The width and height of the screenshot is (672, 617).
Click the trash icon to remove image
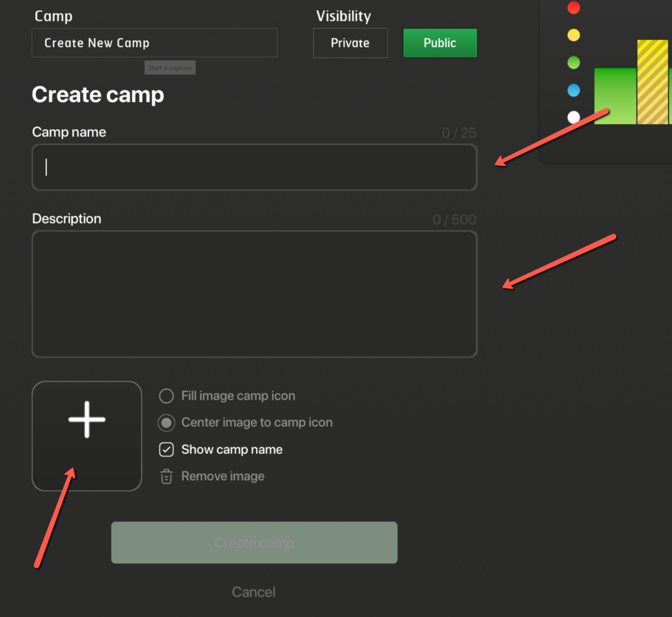coord(166,477)
